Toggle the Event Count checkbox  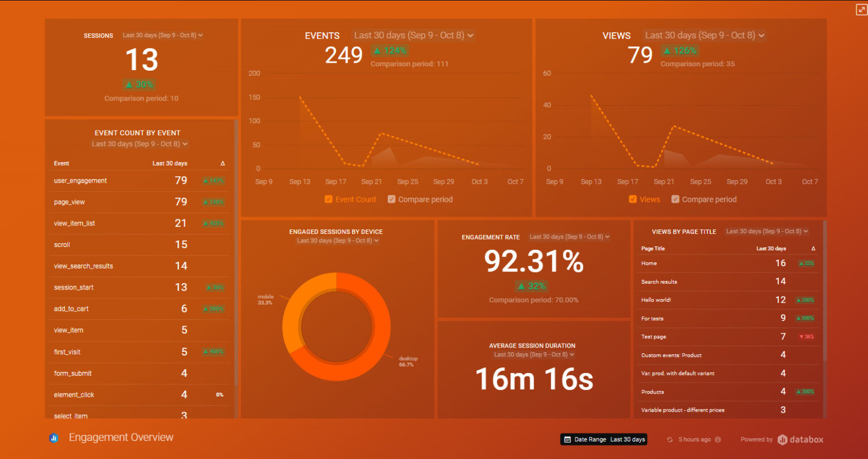coord(328,200)
